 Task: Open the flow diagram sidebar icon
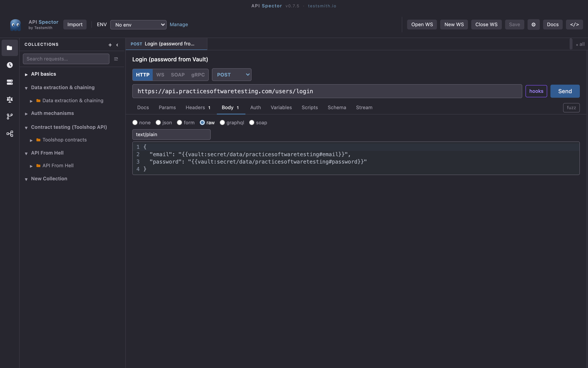pyautogui.click(x=10, y=134)
